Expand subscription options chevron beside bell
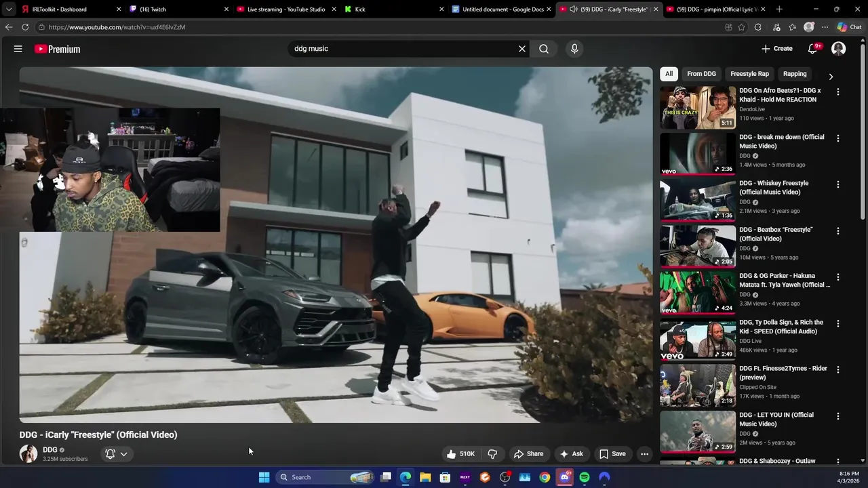Viewport: 868px width, 488px height. [123, 454]
